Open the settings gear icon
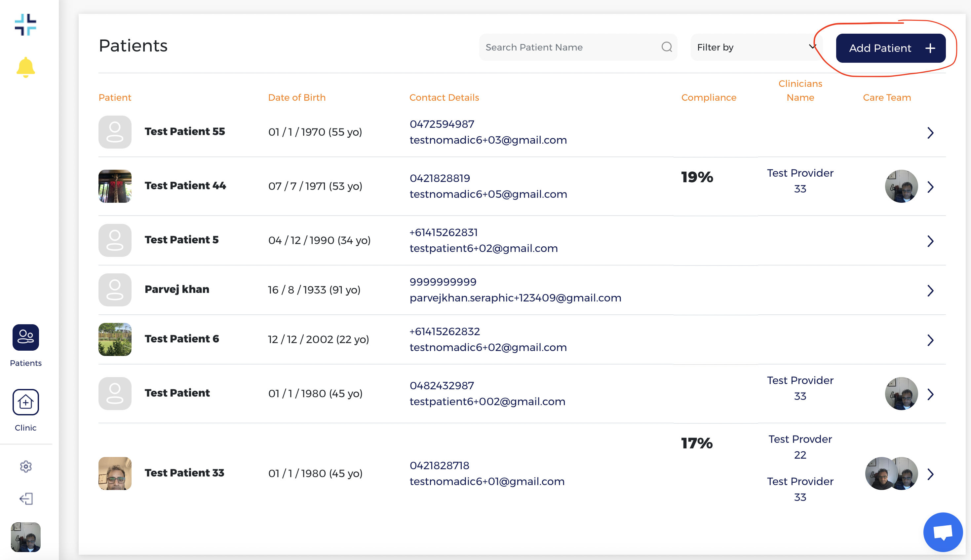This screenshot has height=560, width=971. tap(25, 466)
